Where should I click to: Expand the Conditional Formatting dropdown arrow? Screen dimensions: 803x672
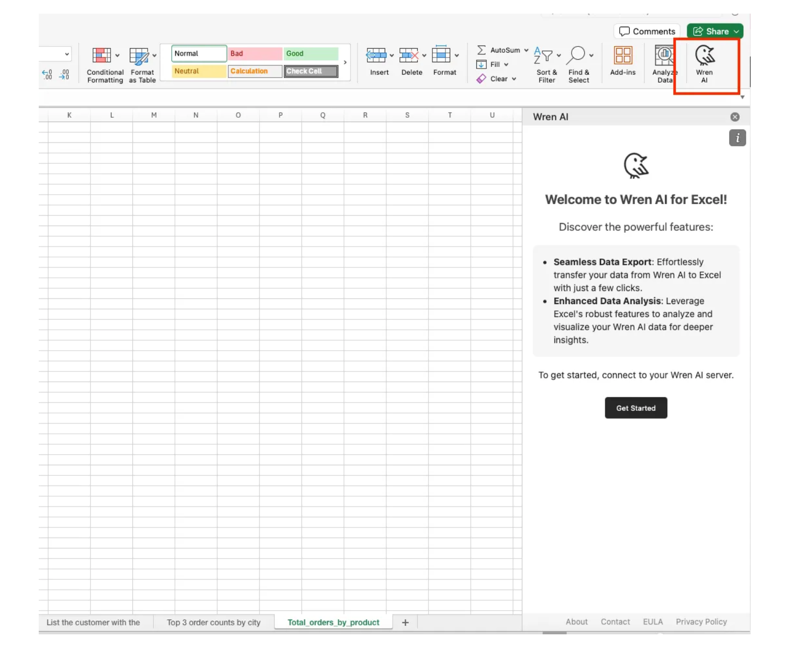point(117,55)
